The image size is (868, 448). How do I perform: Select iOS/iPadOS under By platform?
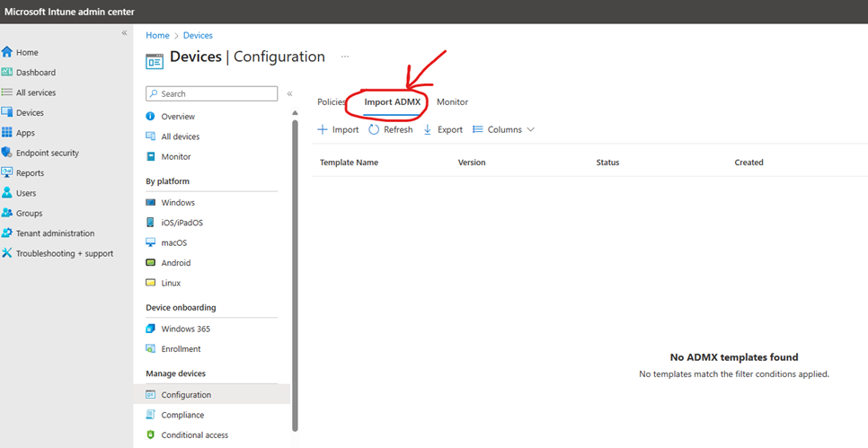click(182, 223)
